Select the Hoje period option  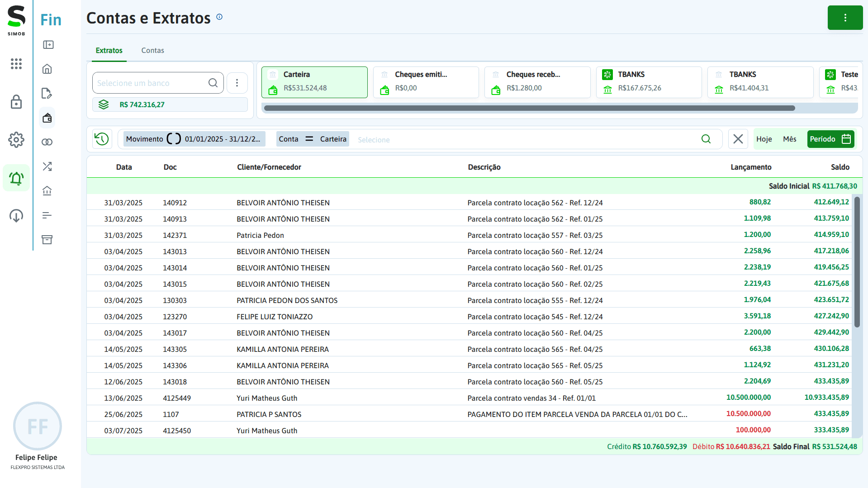pyautogui.click(x=764, y=139)
